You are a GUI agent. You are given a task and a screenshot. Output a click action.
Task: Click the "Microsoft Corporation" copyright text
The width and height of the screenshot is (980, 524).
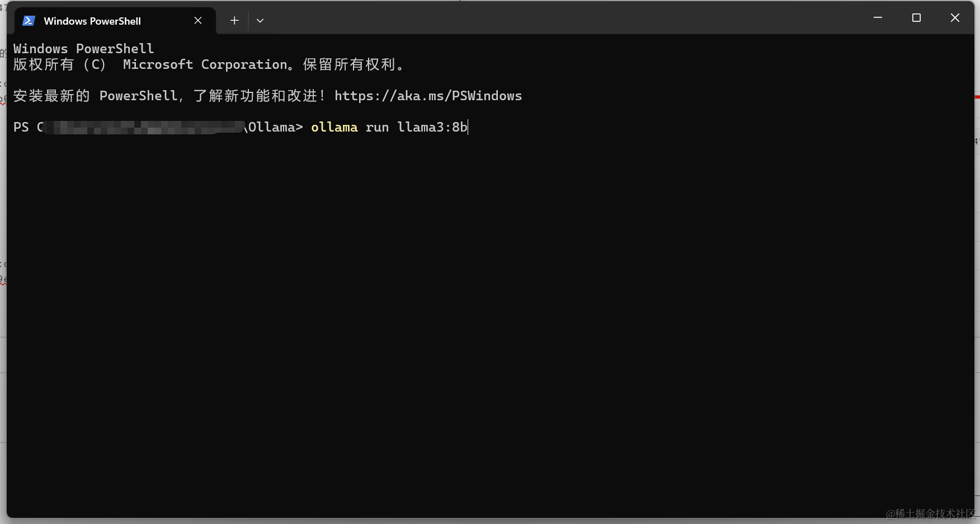coord(205,65)
